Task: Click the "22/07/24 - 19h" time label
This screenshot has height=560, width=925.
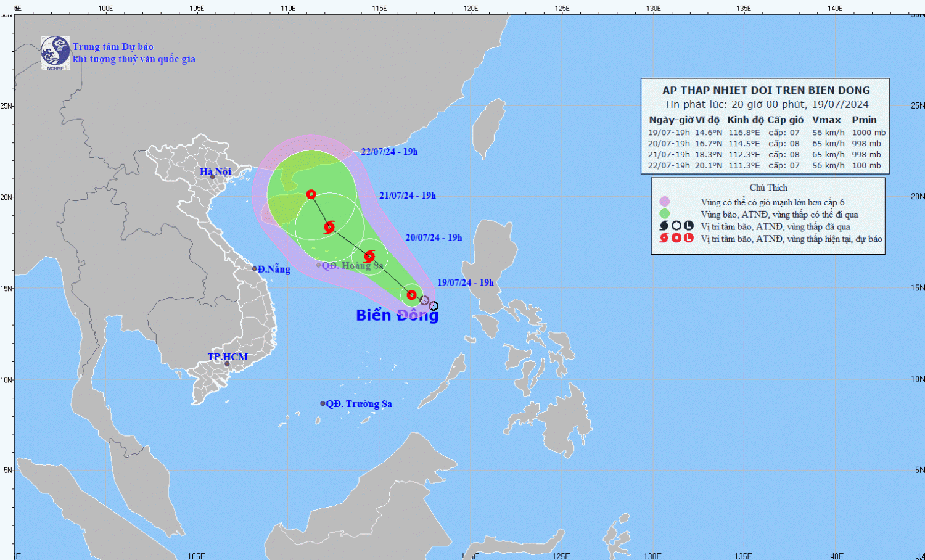Action: pos(389,152)
